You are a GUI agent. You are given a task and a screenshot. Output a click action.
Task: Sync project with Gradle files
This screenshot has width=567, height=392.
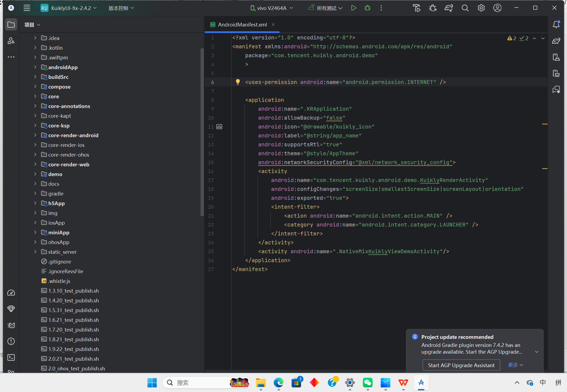click(449, 8)
